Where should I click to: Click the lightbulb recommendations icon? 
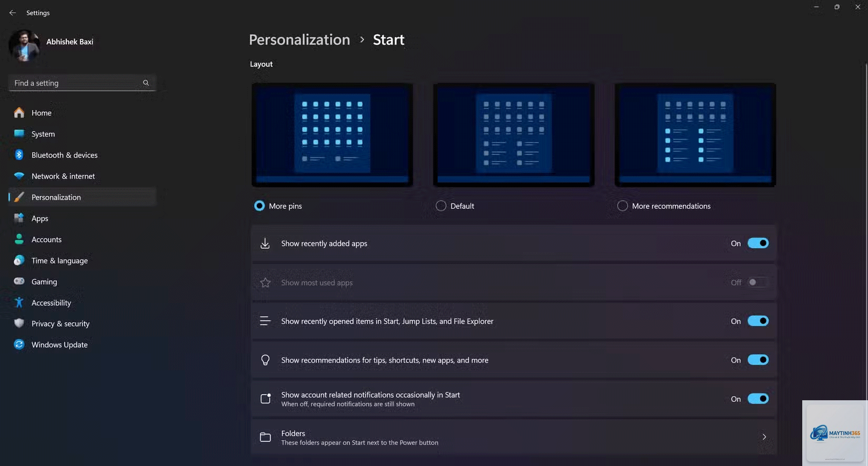point(265,360)
